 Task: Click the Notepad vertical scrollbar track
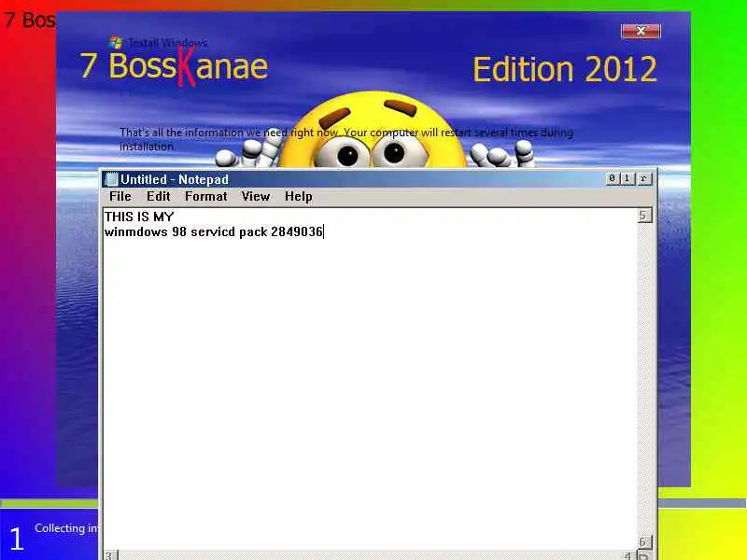[x=644, y=379]
